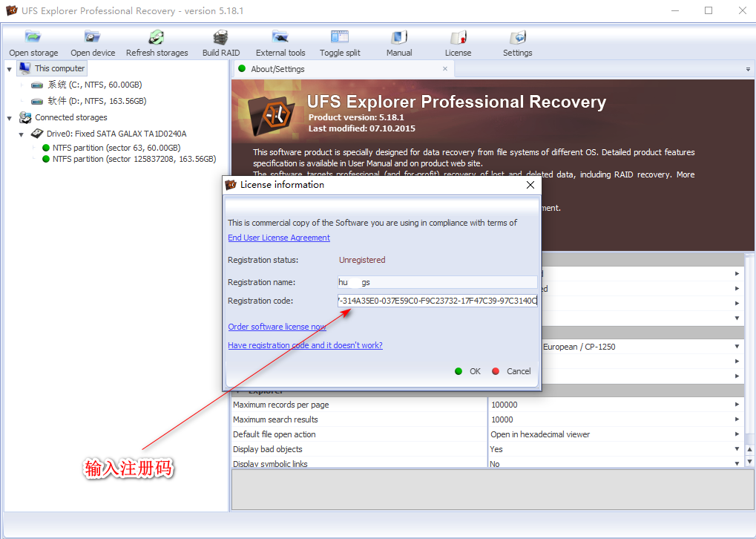Confirm license with OK button

(x=468, y=371)
